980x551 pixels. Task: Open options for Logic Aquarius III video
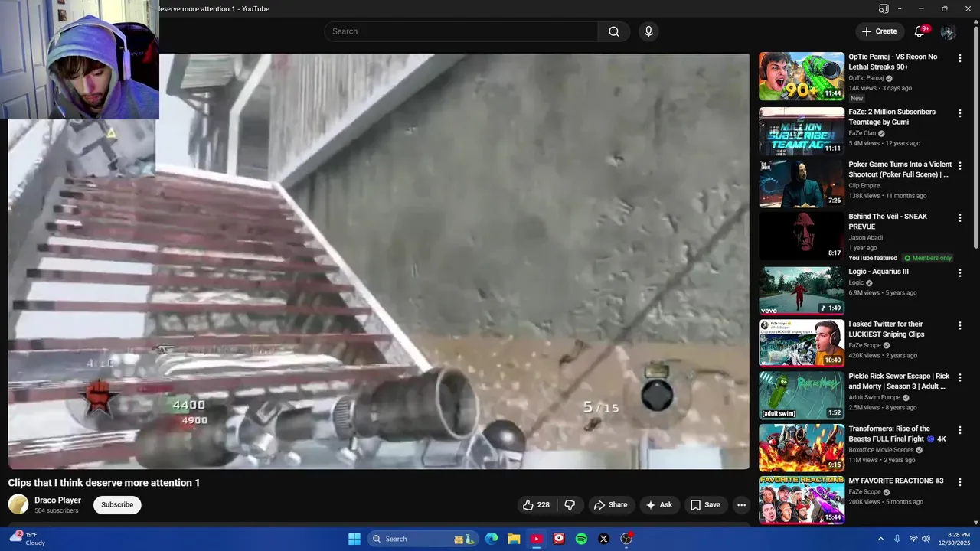pyautogui.click(x=960, y=272)
